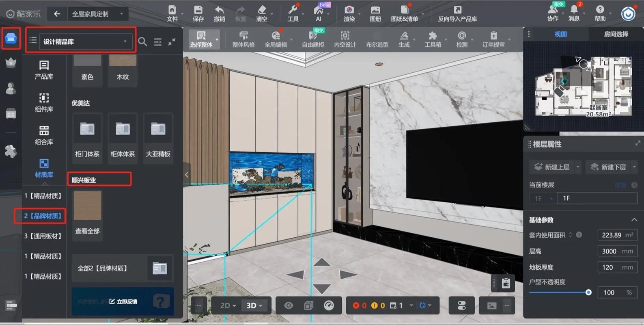The height and width of the screenshot is (325, 644).
Task: Open the 工具箱 puzzle toolbox icon
Action: coord(433,36)
